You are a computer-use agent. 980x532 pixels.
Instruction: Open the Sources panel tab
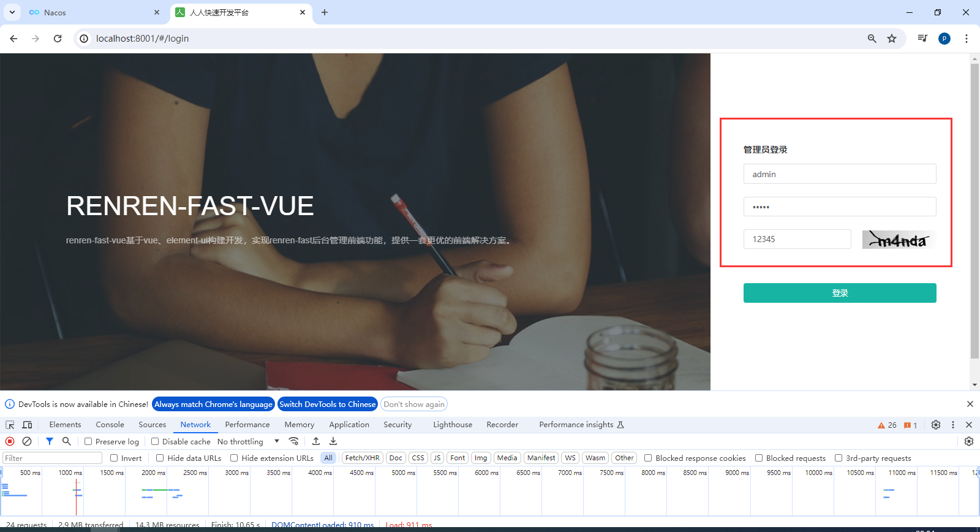152,425
